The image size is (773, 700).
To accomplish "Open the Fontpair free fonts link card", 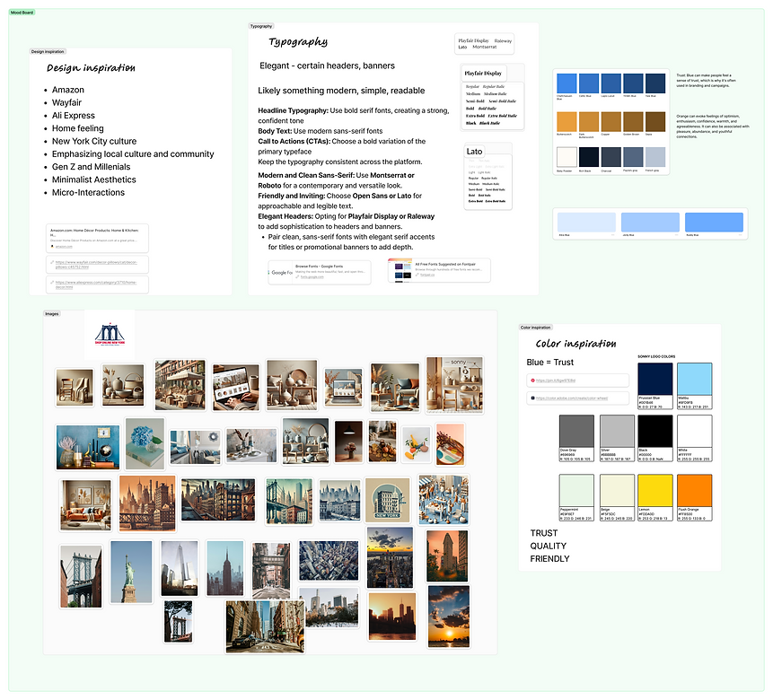I will point(439,270).
